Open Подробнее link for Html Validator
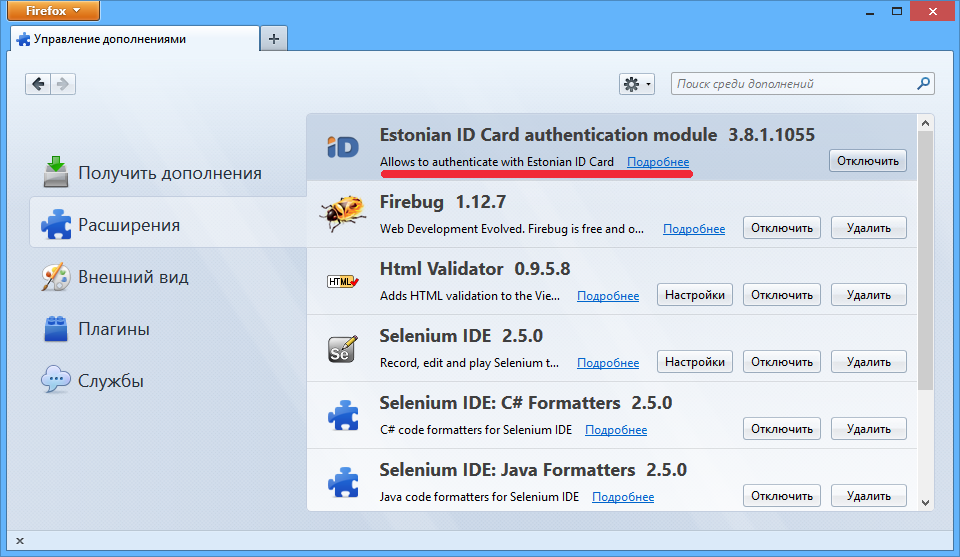The image size is (960, 557). click(x=608, y=296)
